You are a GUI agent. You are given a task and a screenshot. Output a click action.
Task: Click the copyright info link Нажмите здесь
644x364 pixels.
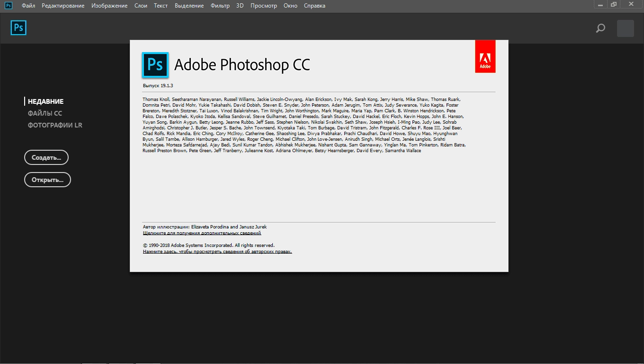(217, 252)
